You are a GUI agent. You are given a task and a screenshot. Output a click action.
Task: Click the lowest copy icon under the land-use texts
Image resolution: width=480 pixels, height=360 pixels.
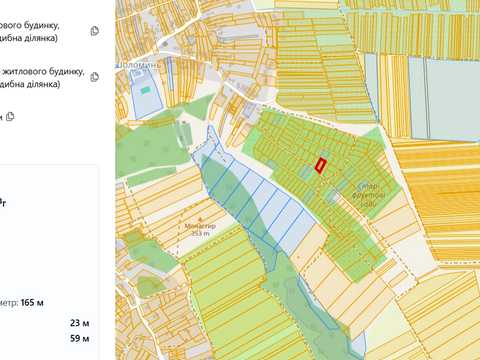(x=10, y=116)
